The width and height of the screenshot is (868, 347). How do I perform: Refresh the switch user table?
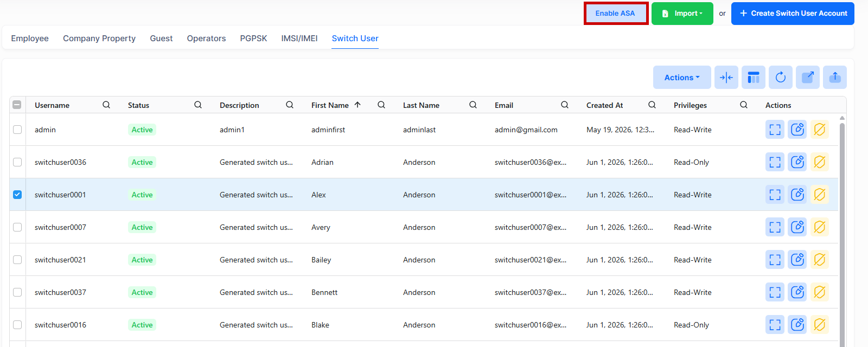click(781, 78)
